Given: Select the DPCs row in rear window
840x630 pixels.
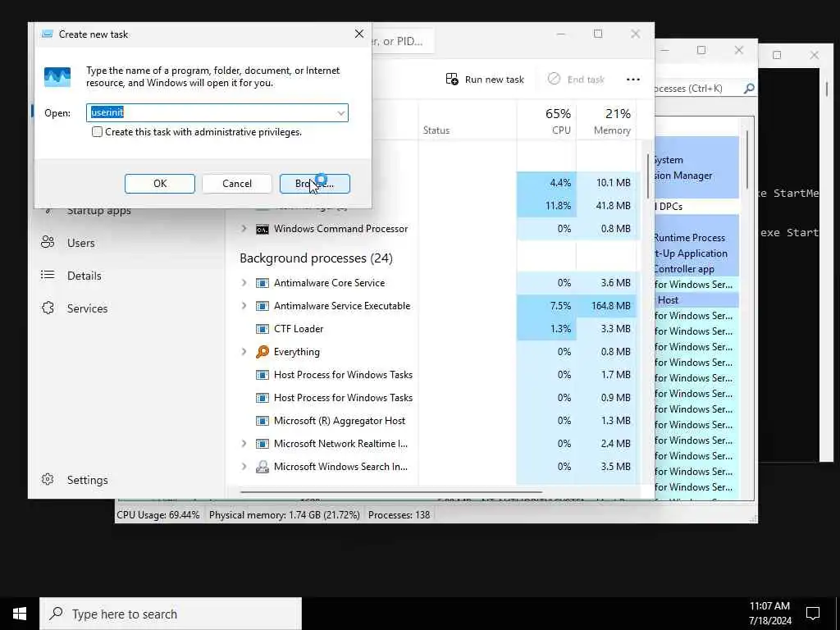Looking at the screenshot, I should click(x=696, y=206).
